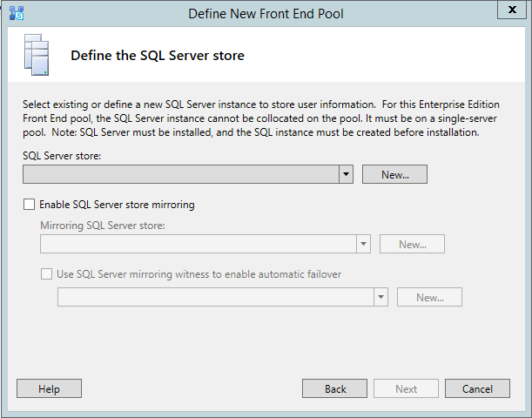Go Back to the previous wizard step
Viewport: 532px width, 418px height.
tap(335, 388)
